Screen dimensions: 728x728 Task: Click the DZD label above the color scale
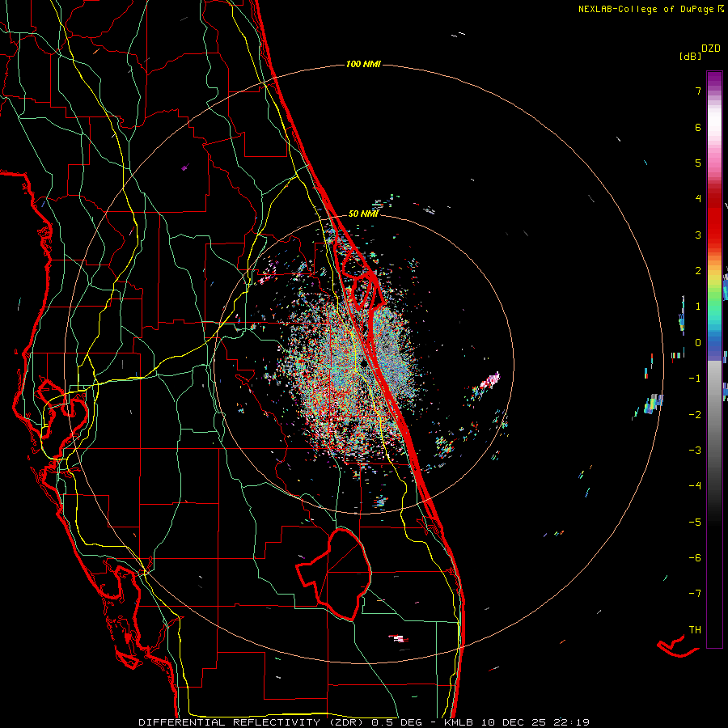711,49
